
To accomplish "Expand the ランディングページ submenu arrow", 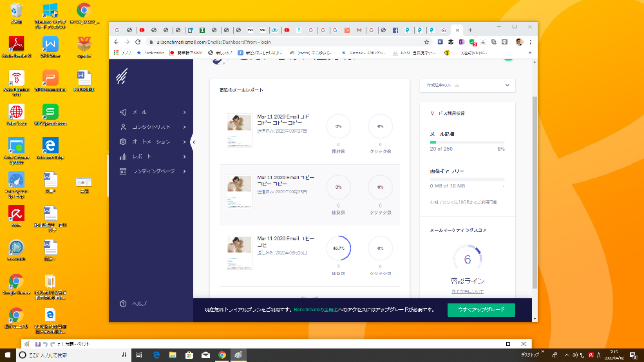I will coord(184,171).
